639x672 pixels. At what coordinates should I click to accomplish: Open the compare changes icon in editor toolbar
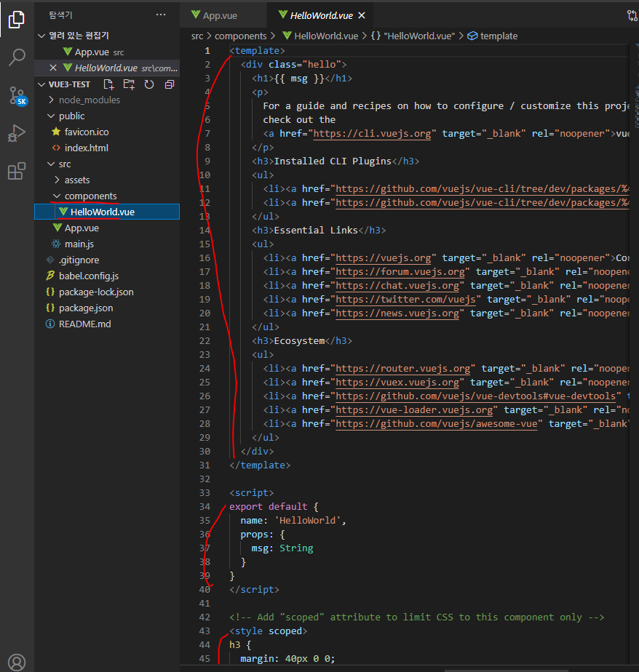[x=632, y=15]
